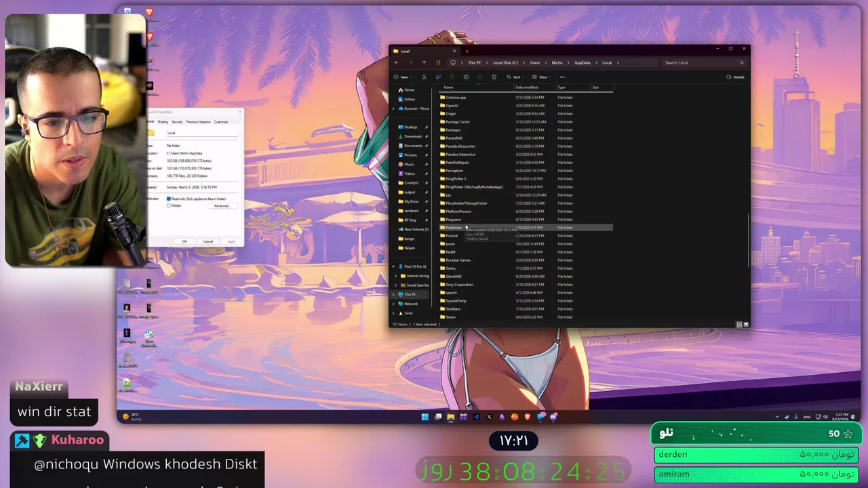Expand the This PC tree node
The height and width of the screenshot is (488, 868).
393,294
